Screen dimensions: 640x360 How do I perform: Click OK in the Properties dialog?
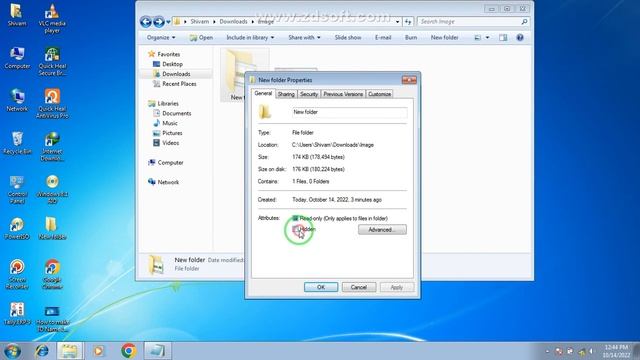pyautogui.click(x=321, y=287)
